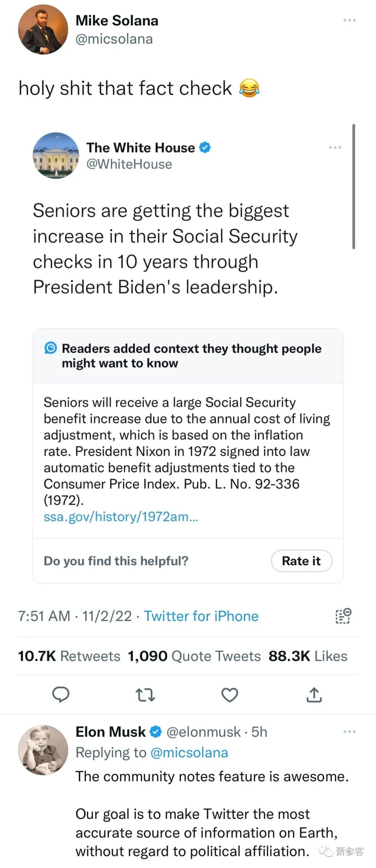This screenshot has height=868, width=376.
Task: View the 1,090 Quote Tweets list
Action: point(194,656)
